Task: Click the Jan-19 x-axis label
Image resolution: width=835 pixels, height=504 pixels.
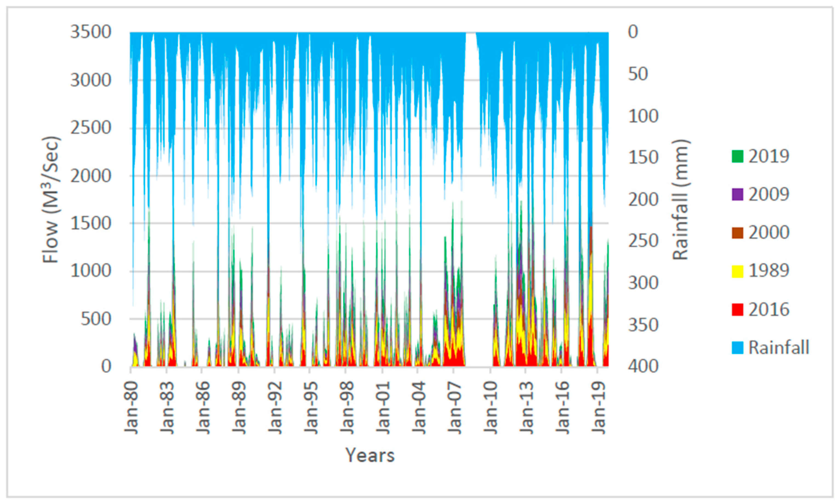Action: (598, 408)
